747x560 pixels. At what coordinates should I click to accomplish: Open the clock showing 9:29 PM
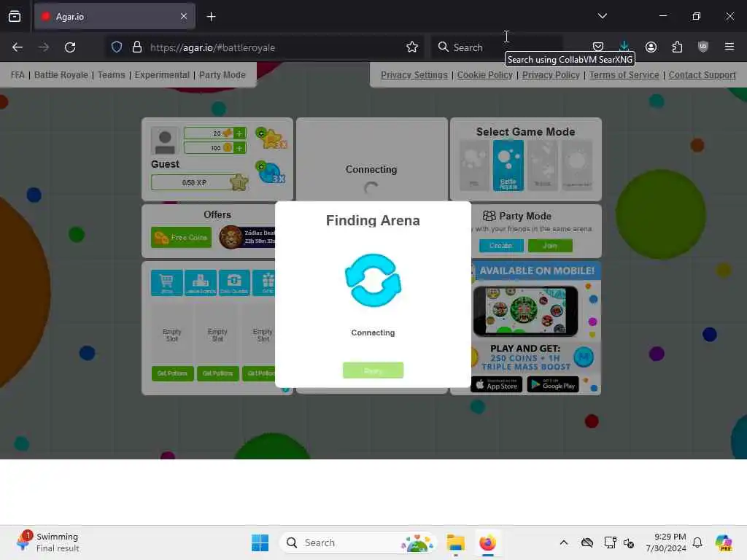665,542
